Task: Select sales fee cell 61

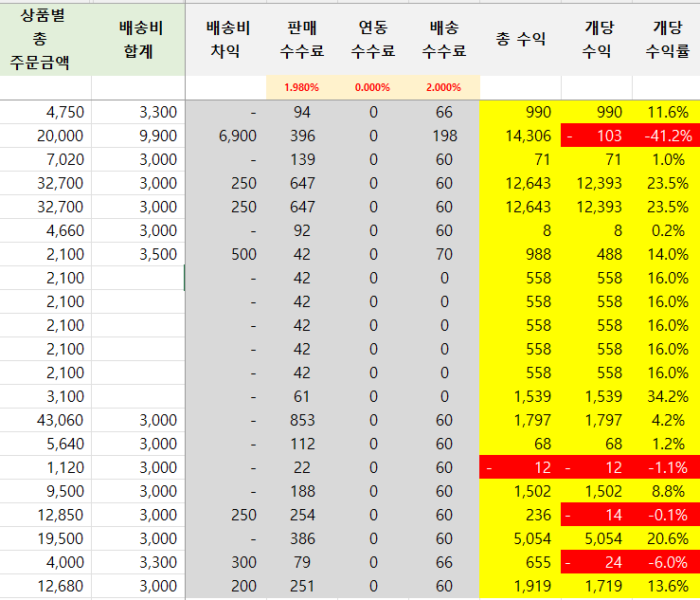Action: [x=302, y=396]
